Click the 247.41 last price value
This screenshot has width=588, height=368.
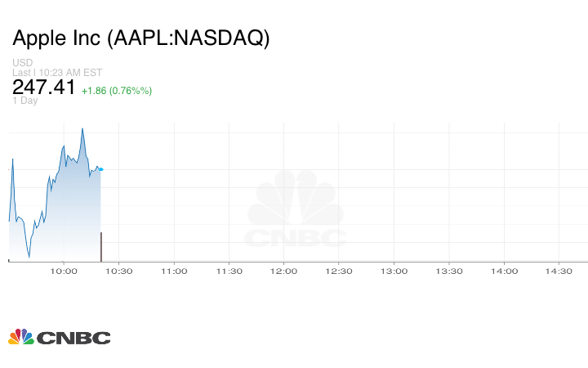43,87
